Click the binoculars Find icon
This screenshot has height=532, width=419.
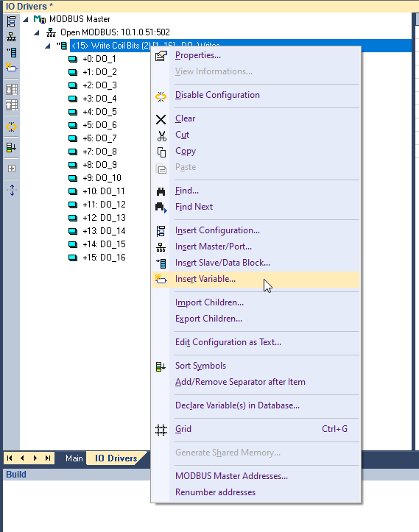161,192
